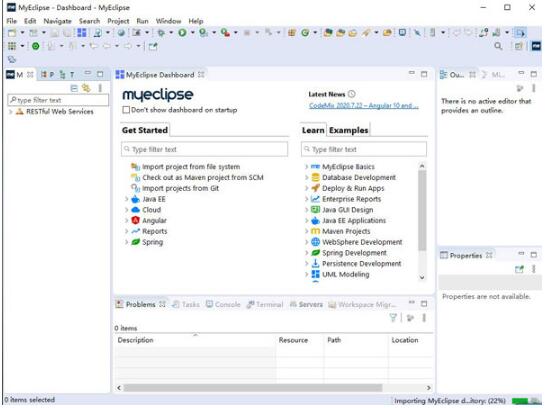Click the dashboard grid icon in toolbar

tap(82, 33)
